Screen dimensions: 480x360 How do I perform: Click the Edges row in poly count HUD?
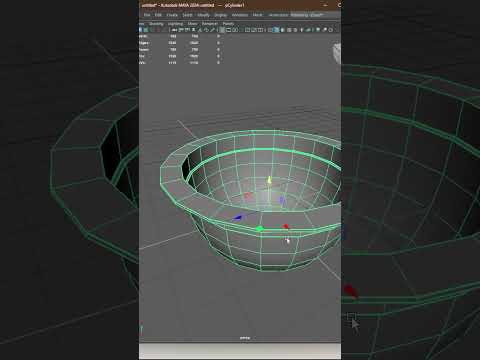pos(179,43)
